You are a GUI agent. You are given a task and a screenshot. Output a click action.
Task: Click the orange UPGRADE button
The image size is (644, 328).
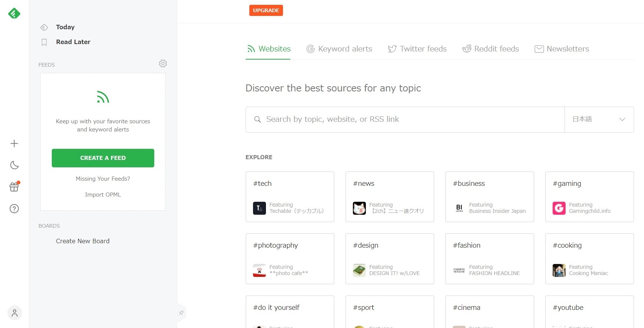tap(266, 10)
